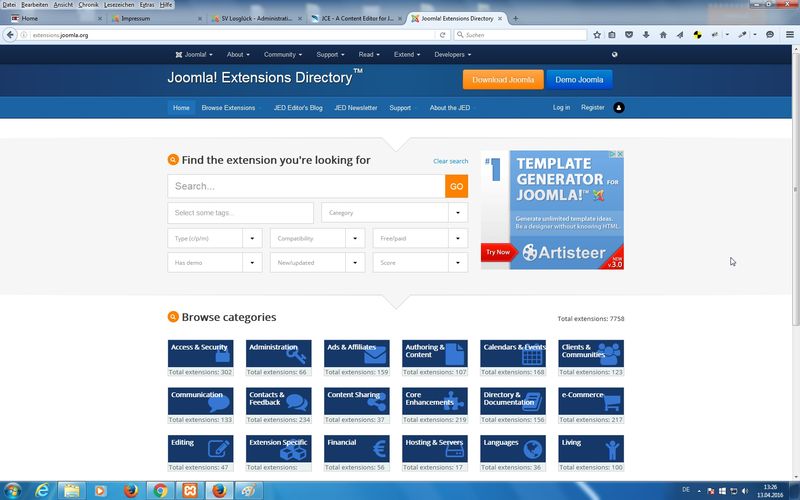Bookmark this page with the star icon
Image resolution: width=800 pixels, height=500 pixels.
596,35
